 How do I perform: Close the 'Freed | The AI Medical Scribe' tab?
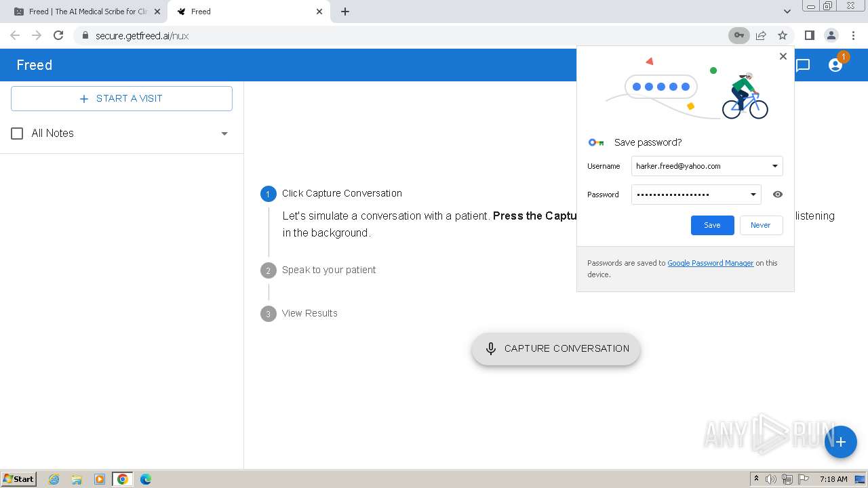point(157,12)
